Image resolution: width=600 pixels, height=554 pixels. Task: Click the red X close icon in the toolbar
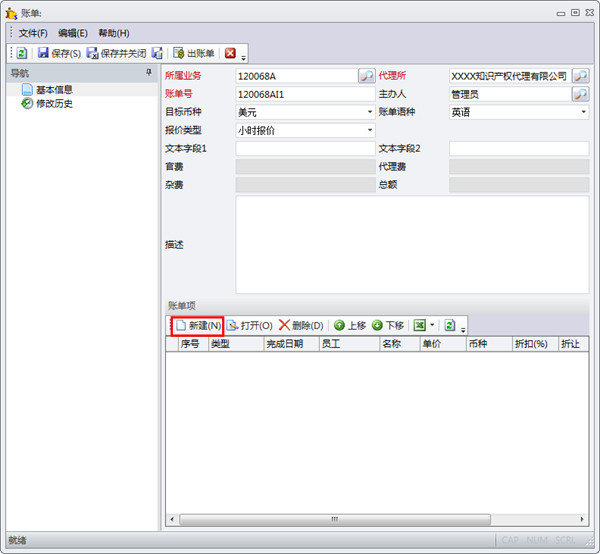click(x=230, y=53)
